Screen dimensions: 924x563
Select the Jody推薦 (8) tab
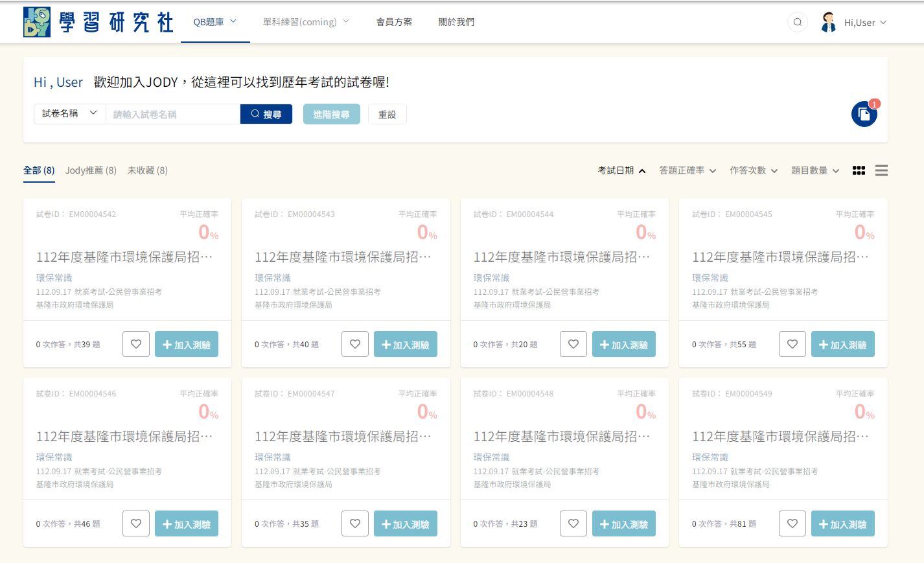point(91,170)
